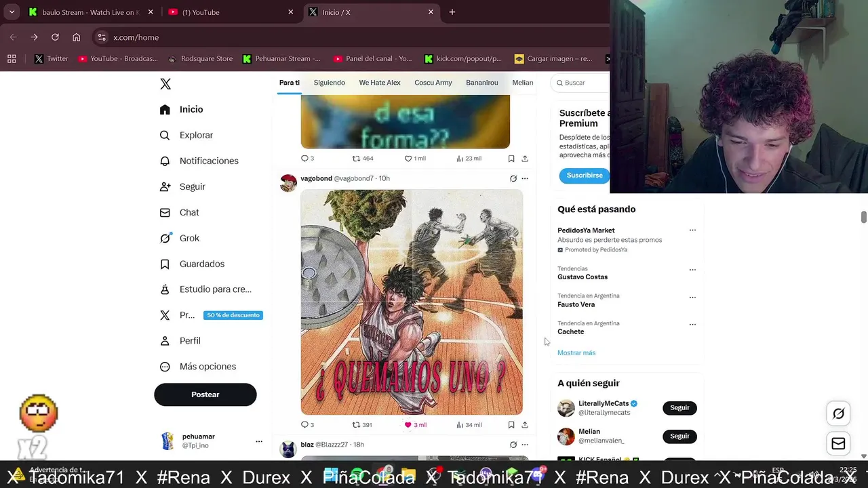The image size is (868, 488).
Task: Unlike vagobond post with 3 mil likes
Action: [x=415, y=425]
